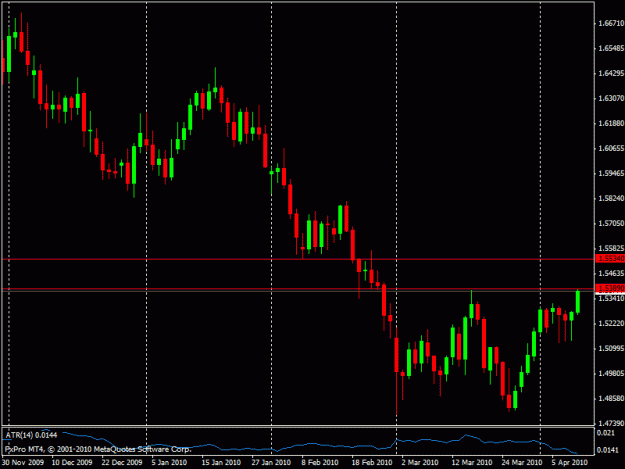The height and width of the screenshot is (469, 625).
Task: Click the red 1.55340 price tag
Action: (610, 259)
